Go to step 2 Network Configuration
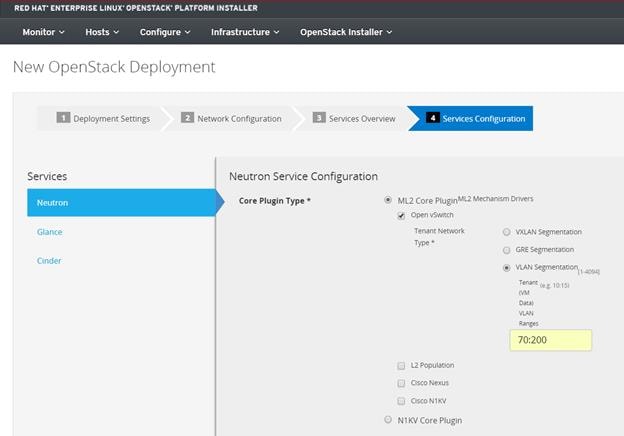This screenshot has width=624, height=436. (231, 119)
